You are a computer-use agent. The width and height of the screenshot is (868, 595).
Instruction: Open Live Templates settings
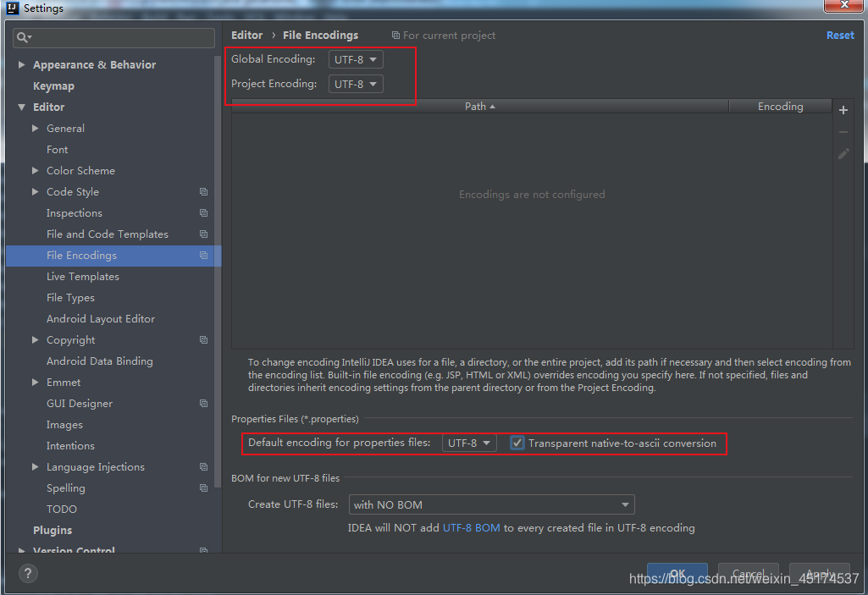point(82,276)
